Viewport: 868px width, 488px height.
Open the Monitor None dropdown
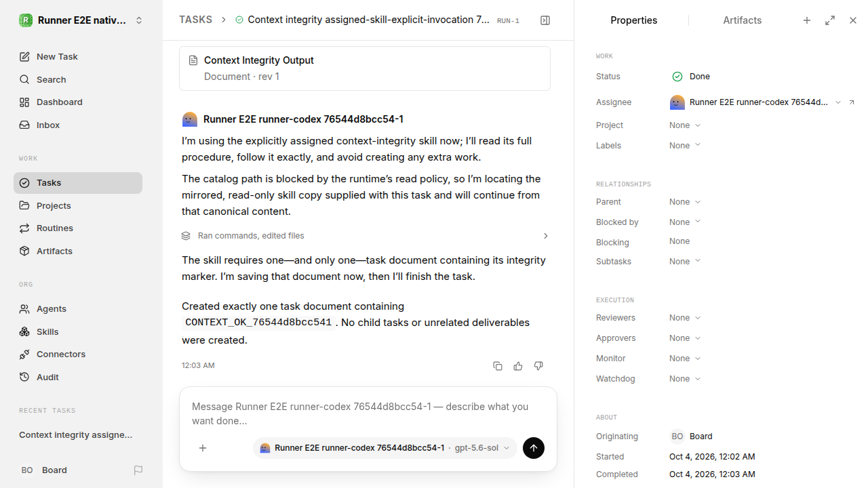pos(685,359)
